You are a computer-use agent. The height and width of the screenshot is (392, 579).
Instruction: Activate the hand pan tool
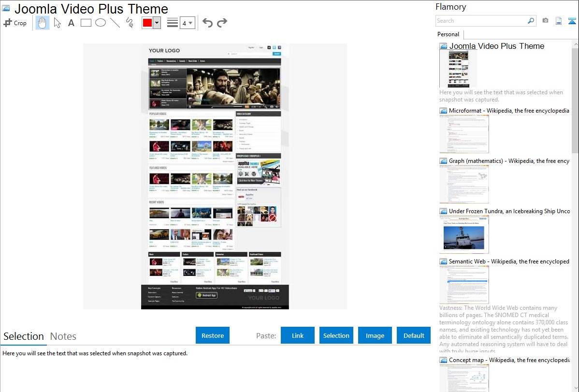point(43,23)
